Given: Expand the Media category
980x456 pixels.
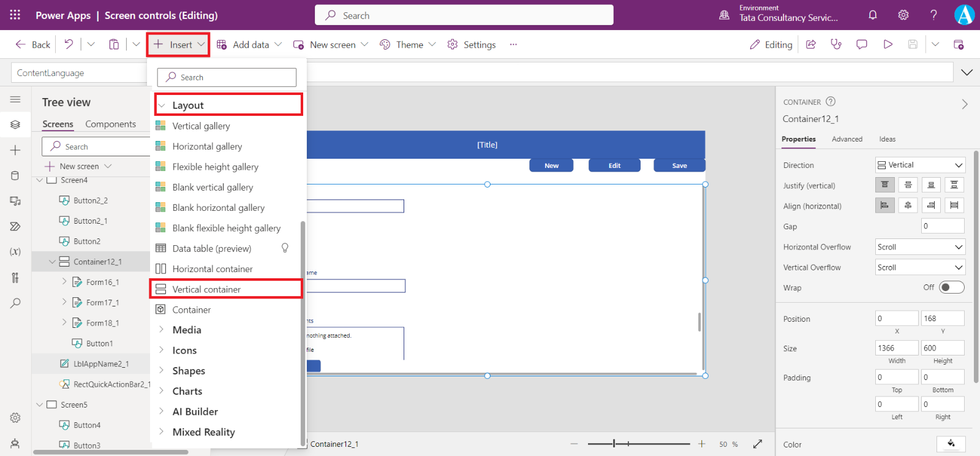Looking at the screenshot, I should tap(187, 330).
